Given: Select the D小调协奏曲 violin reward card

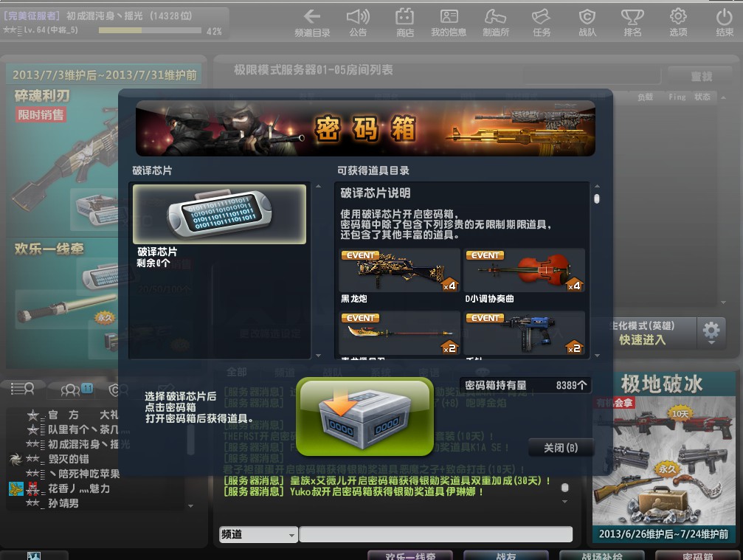Looking at the screenshot, I should tap(524, 271).
